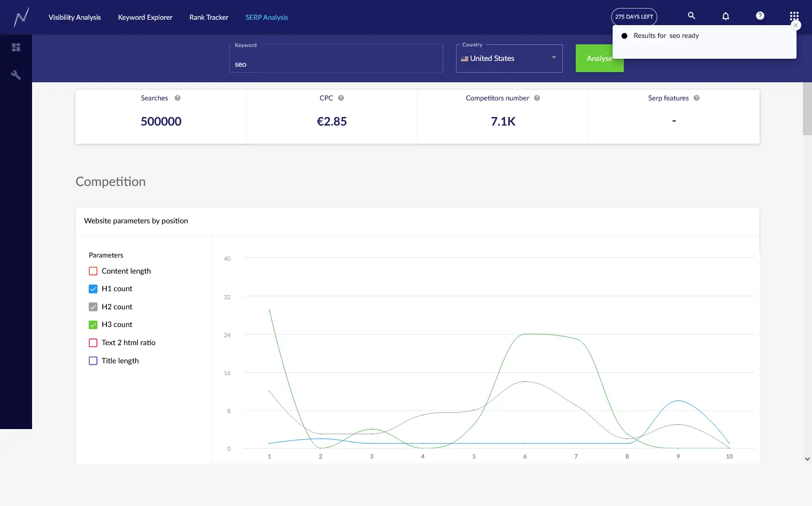Toggle the H3 count checkbox
Screen dimensions: 812x506
93,325
